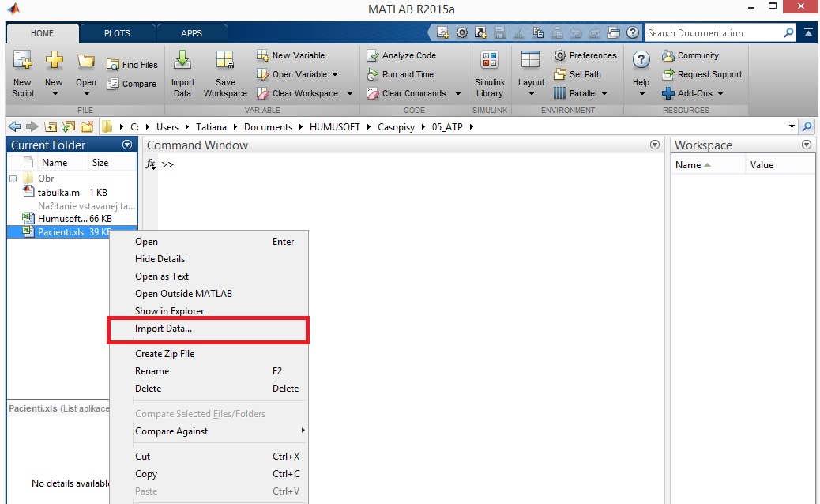The height and width of the screenshot is (504, 820).
Task: Click Set Path
Action: pyautogui.click(x=577, y=74)
